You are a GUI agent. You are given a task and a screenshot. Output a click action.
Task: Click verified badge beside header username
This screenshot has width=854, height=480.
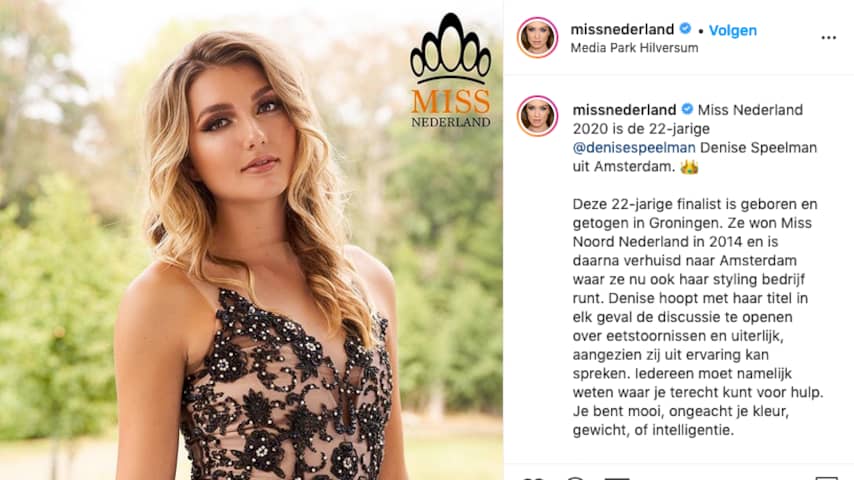pos(685,28)
